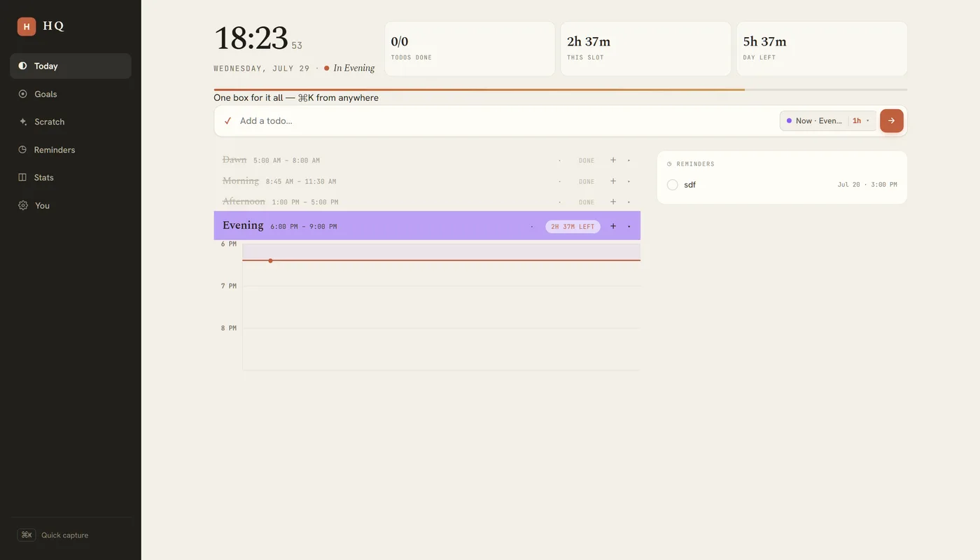980x560 pixels.
Task: Click the purple dot in the slot picker
Action: tap(789, 120)
